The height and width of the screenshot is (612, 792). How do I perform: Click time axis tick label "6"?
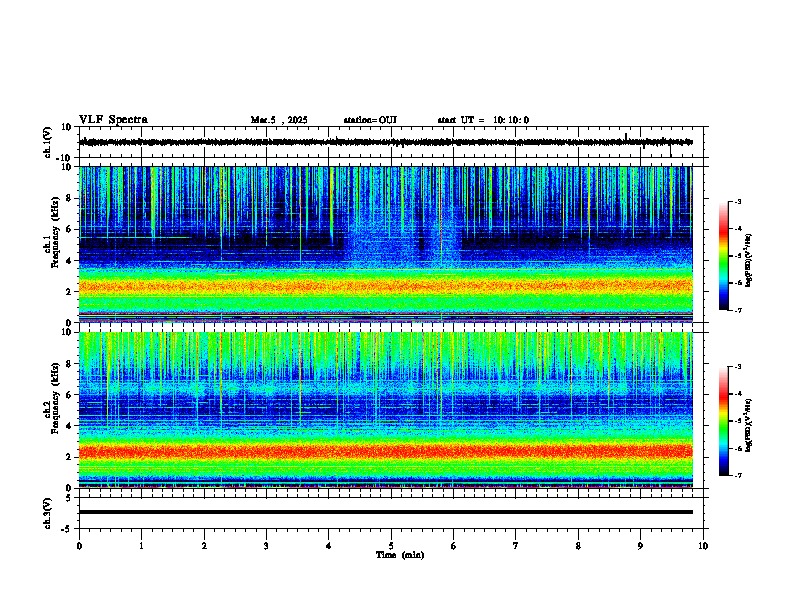coord(453,546)
